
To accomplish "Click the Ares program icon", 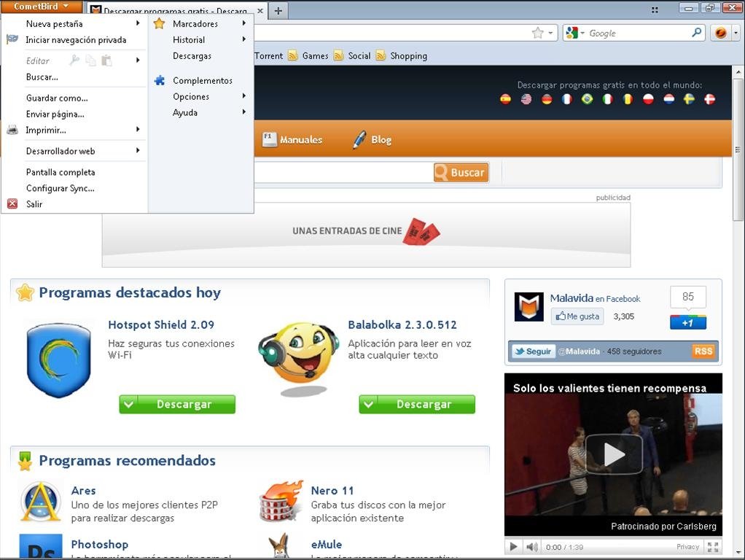I will click(x=41, y=502).
